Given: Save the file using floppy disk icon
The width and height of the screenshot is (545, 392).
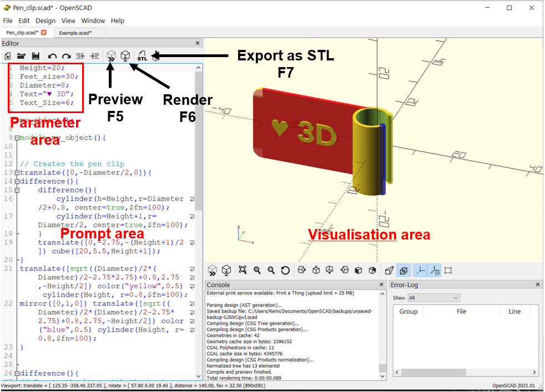Looking at the screenshot, I should tap(36, 56).
